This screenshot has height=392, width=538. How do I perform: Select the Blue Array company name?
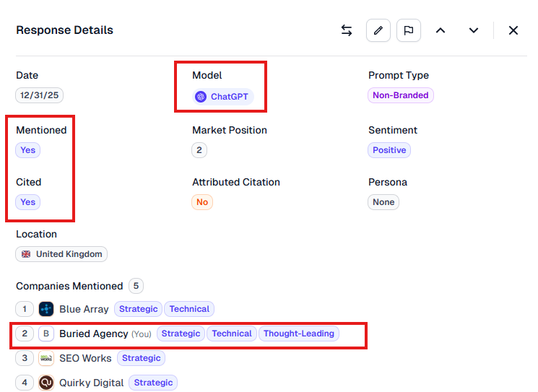[84, 309]
